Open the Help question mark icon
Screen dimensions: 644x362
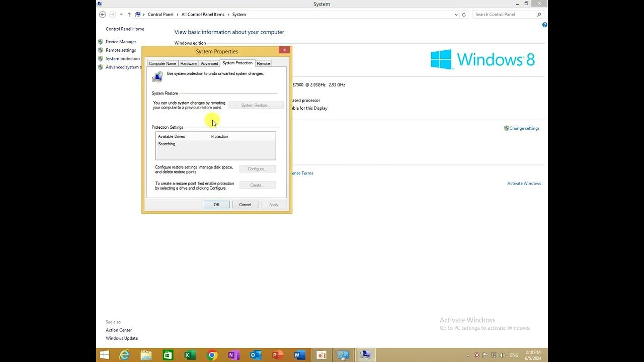pos(545,25)
